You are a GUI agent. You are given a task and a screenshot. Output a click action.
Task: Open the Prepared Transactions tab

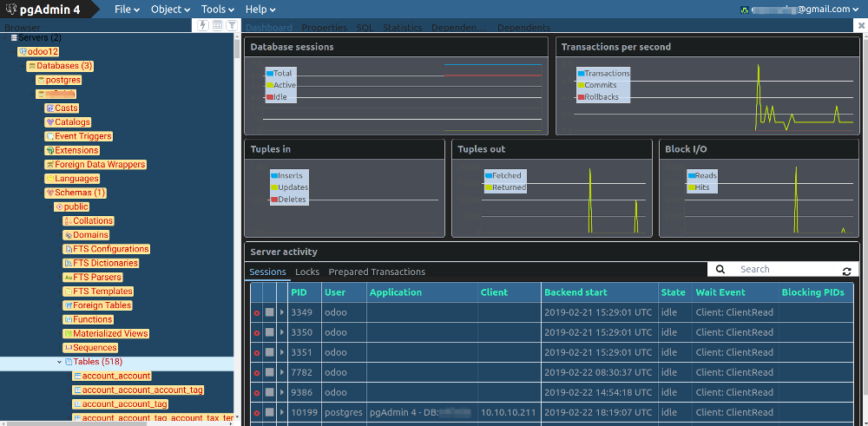coord(377,272)
